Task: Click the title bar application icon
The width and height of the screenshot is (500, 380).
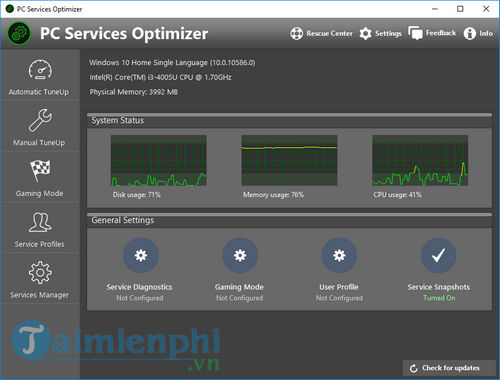Action: point(10,9)
